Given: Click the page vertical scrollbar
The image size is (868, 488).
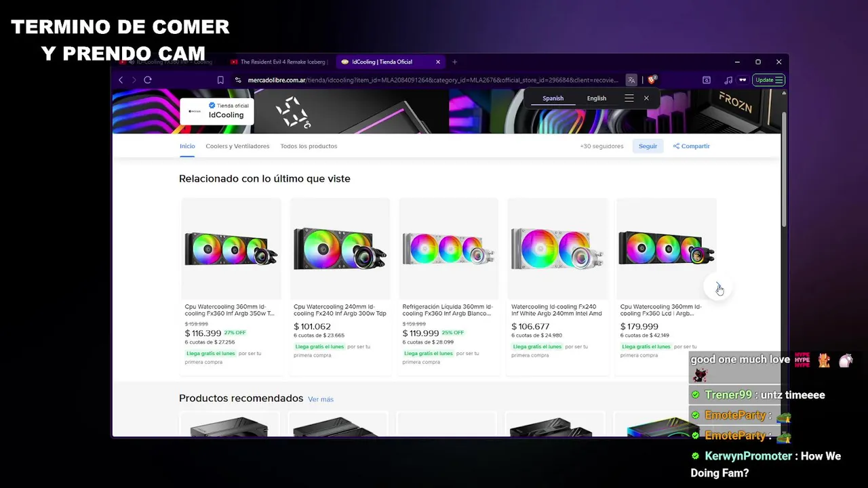Looking at the screenshot, I should point(785,169).
